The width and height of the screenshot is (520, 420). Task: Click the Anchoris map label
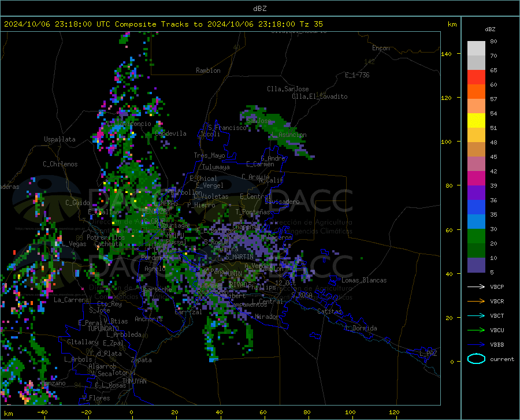click(148, 319)
